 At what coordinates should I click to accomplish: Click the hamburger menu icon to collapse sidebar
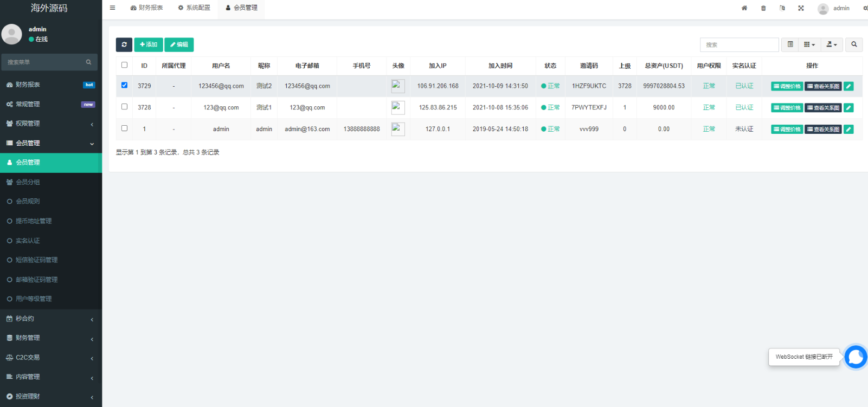[112, 8]
